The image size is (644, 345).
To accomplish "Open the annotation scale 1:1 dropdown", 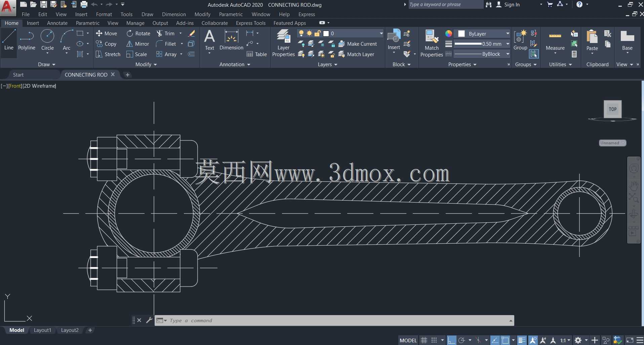I will [565, 340].
